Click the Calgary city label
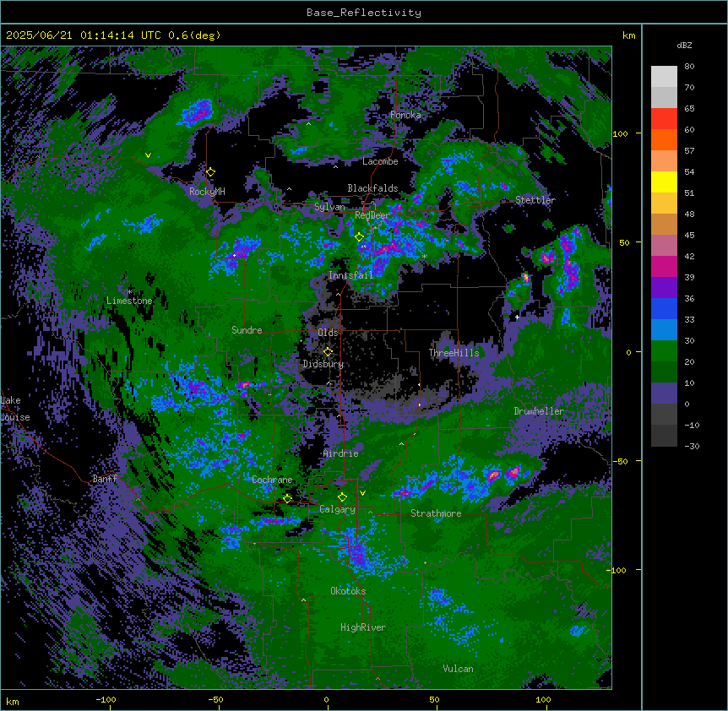Image resolution: width=728 pixels, height=711 pixels. (337, 509)
